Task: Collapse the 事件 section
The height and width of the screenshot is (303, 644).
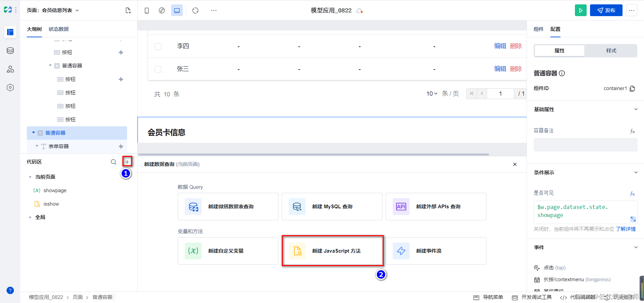Action: pos(636,247)
